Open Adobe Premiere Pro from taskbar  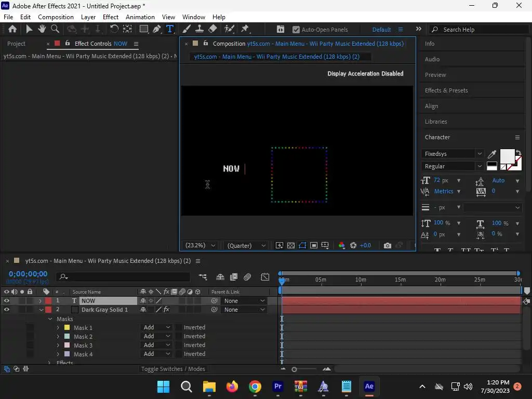tap(278, 386)
